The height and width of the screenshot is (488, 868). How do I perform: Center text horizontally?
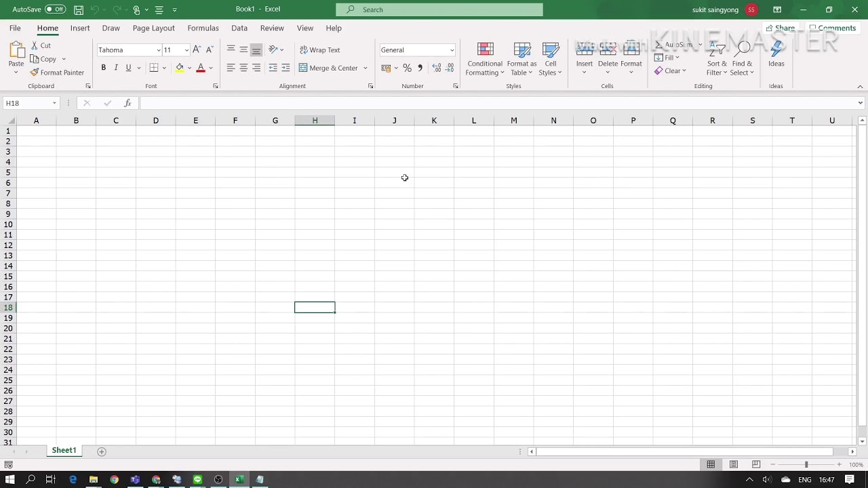[243, 68]
